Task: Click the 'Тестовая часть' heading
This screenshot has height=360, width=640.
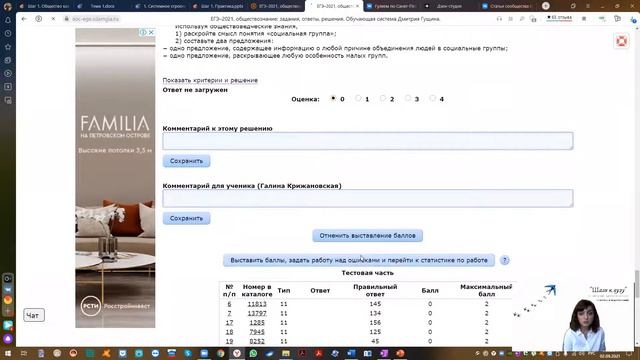Action: click(x=367, y=273)
